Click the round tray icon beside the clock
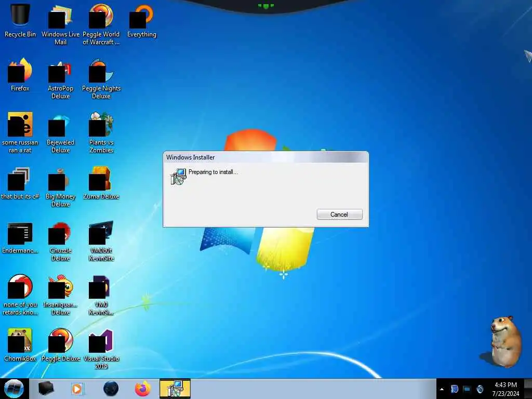 tap(480, 389)
